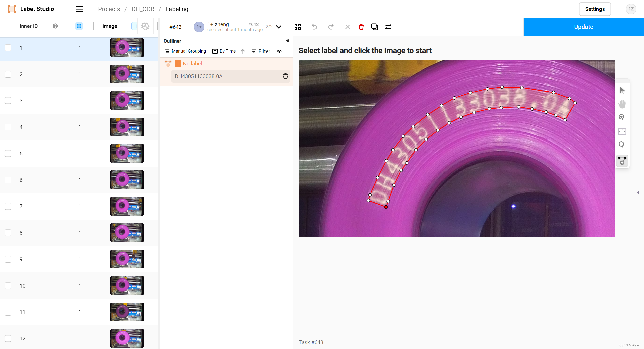This screenshot has width=644, height=349.
Task: Activate the polygon drawing tool
Action: coord(622,161)
